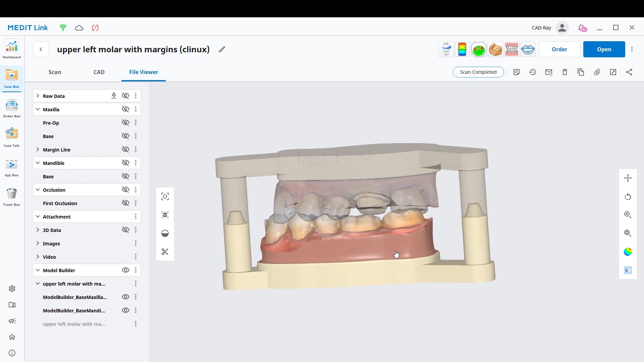Click the attachment paperclip icon
The width and height of the screenshot is (644, 362).
597,72
